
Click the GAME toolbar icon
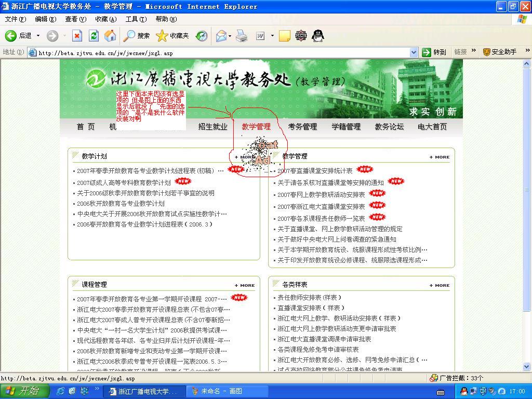(x=301, y=36)
